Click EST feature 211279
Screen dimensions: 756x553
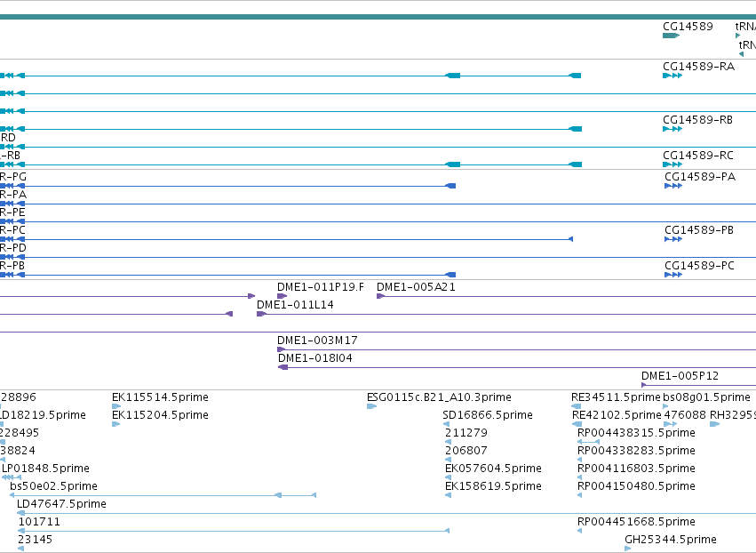click(x=466, y=433)
